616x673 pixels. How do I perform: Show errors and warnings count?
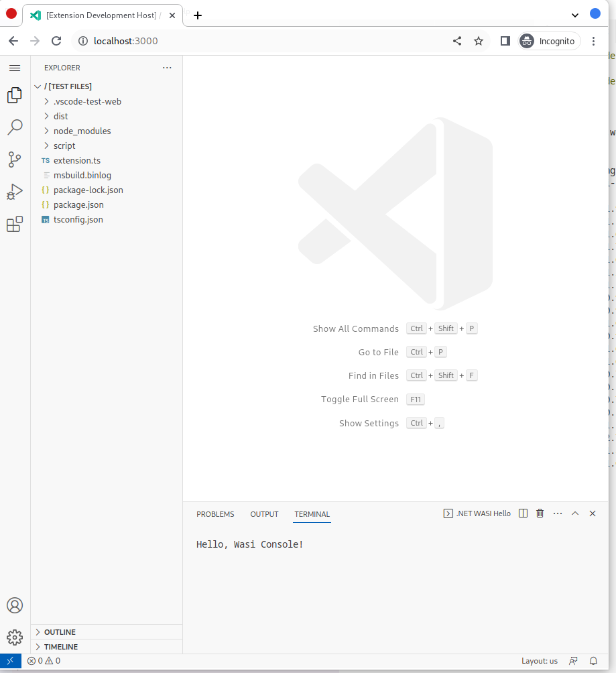[44, 661]
